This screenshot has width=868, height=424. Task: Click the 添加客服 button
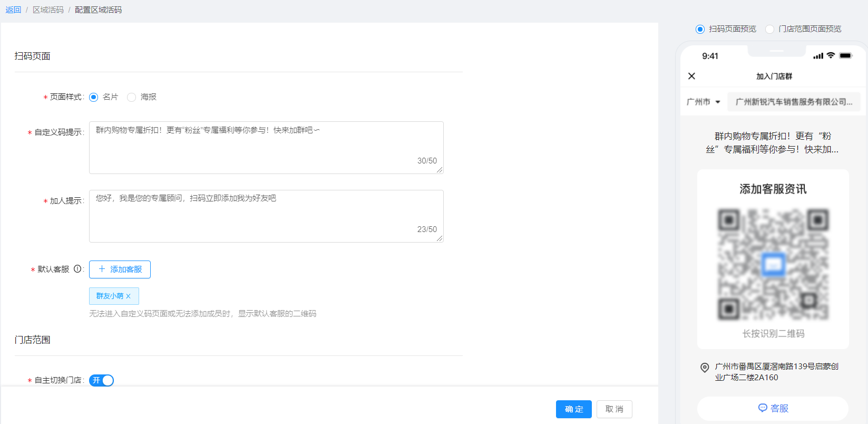point(120,269)
